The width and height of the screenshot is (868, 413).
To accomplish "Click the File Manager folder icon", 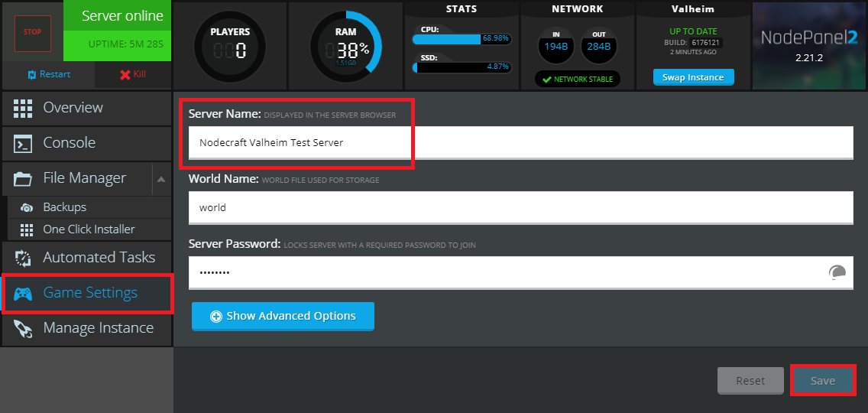I will [23, 179].
